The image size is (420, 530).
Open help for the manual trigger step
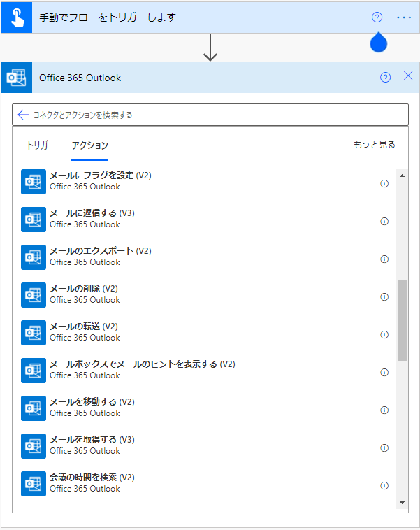[377, 17]
